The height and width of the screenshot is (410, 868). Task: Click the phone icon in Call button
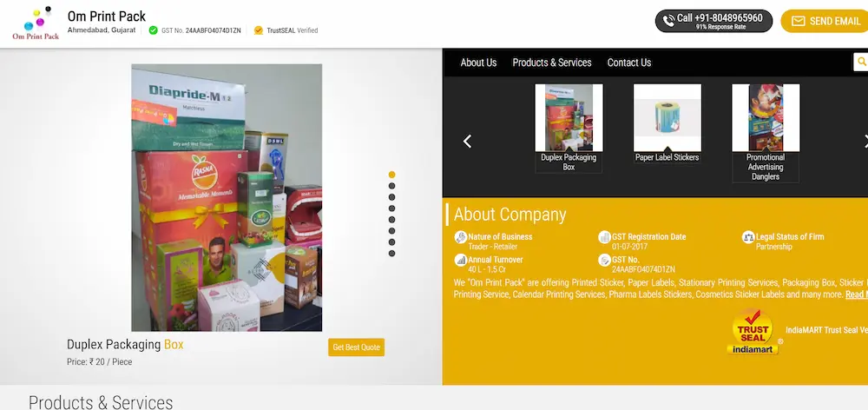coord(668,21)
